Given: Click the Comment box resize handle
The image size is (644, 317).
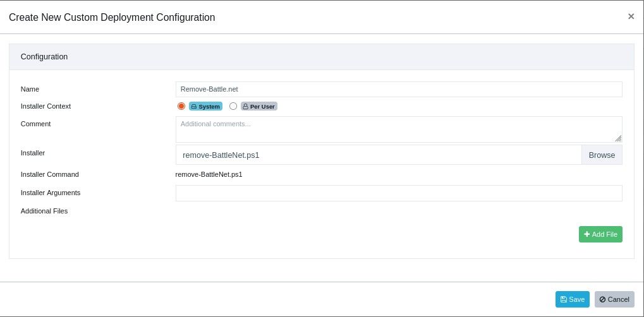Looking at the screenshot, I should (618, 138).
